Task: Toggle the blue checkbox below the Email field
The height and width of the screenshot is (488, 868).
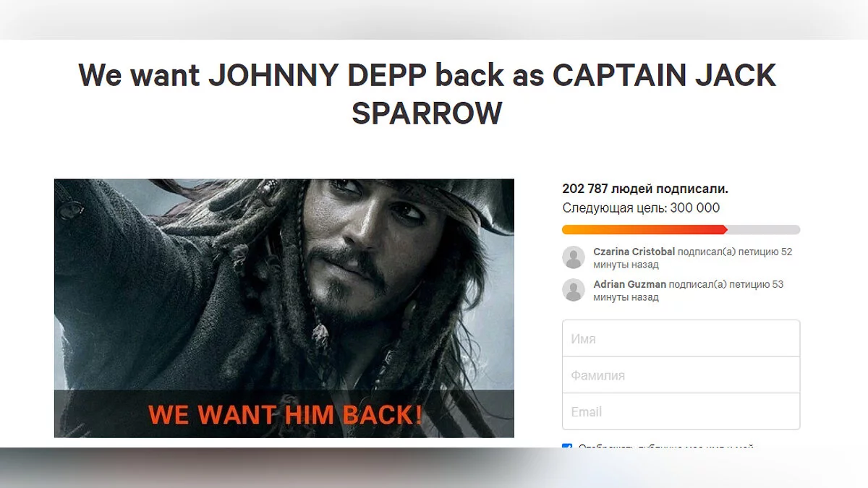Action: coord(567,448)
